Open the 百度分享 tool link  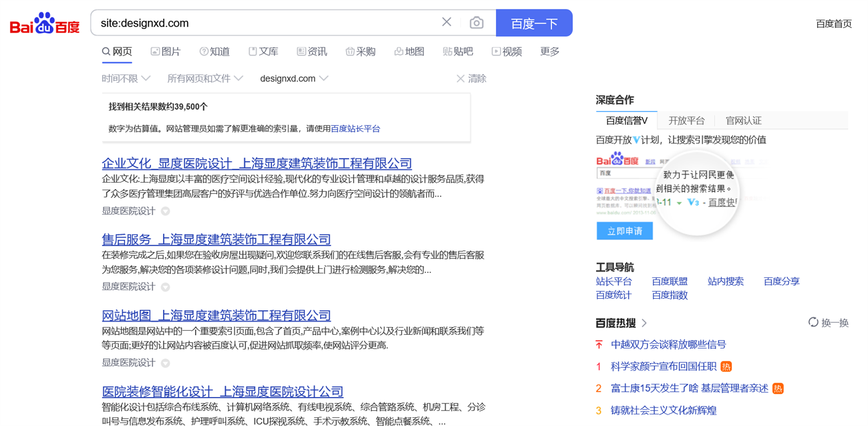pos(782,281)
